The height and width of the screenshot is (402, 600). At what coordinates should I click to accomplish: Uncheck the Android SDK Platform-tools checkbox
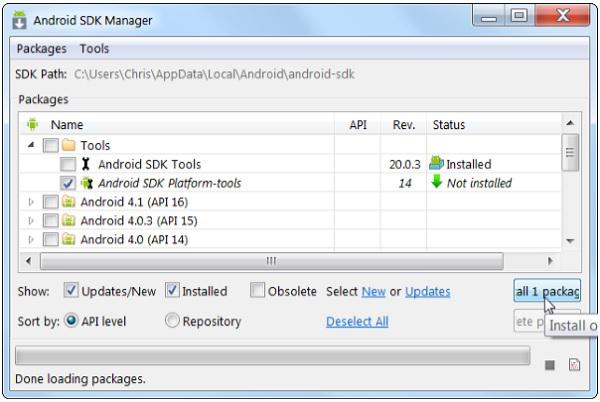coord(67,183)
